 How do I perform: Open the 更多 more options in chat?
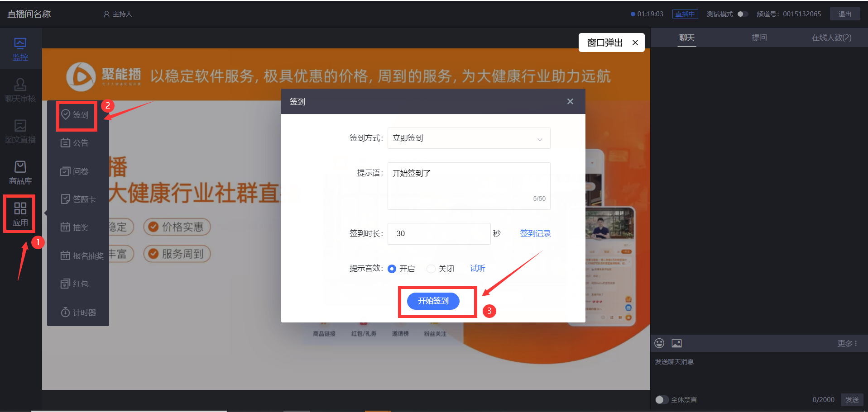pos(847,344)
